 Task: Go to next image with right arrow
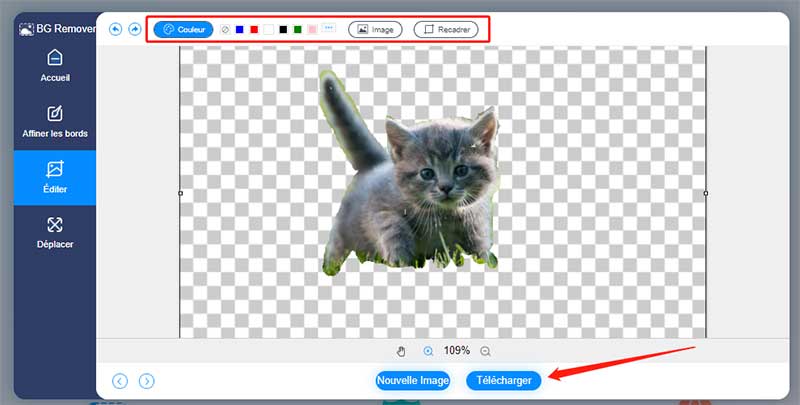pos(147,380)
